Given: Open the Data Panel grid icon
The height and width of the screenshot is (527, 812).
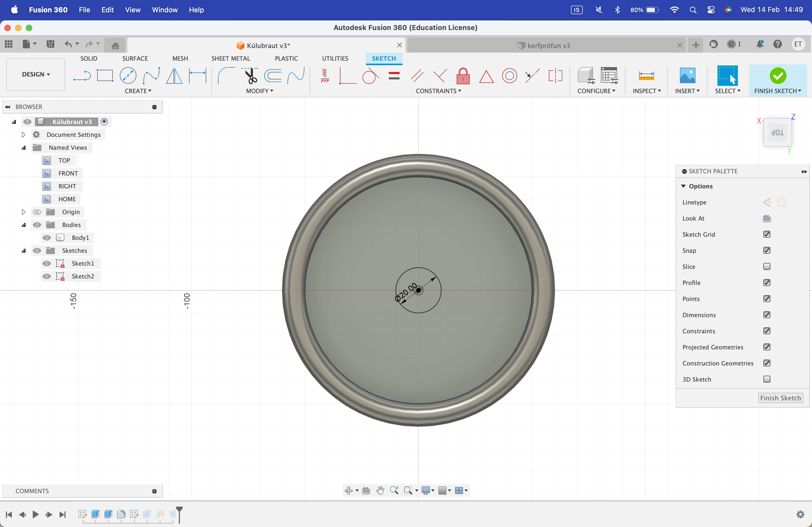Looking at the screenshot, I should [9, 44].
